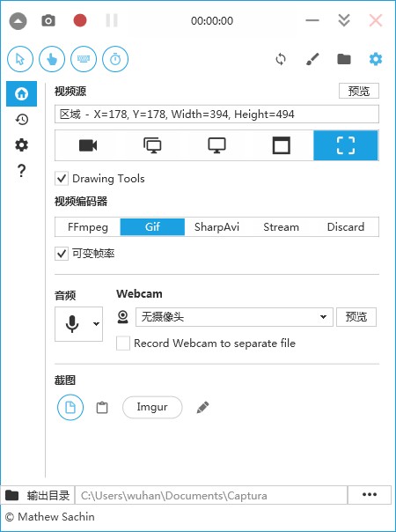
Task: Select webcam-only video source icon
Action: [88, 145]
